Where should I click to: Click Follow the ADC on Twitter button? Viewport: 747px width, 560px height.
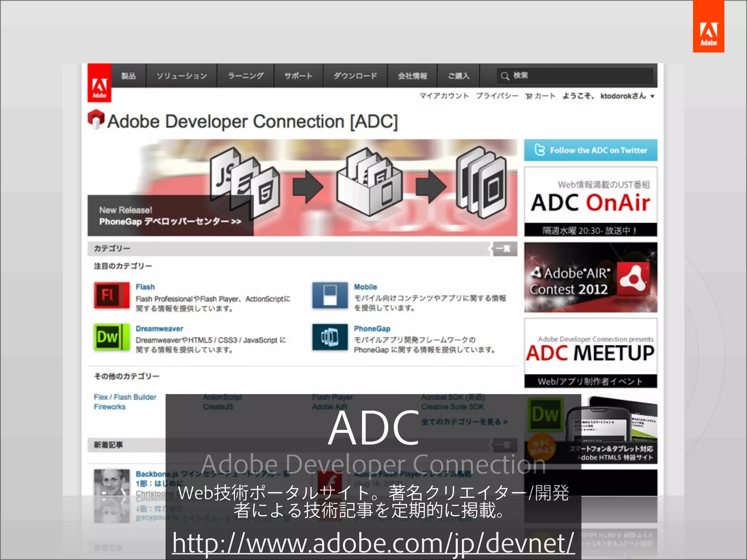(591, 150)
